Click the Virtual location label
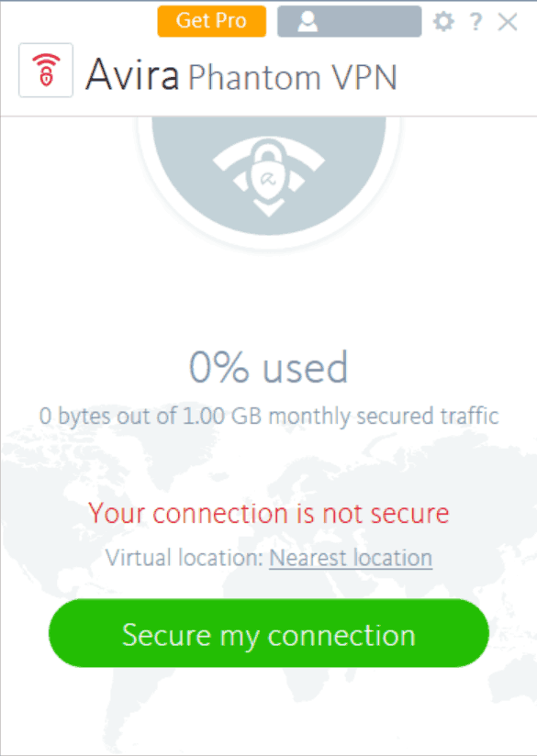 [184, 558]
